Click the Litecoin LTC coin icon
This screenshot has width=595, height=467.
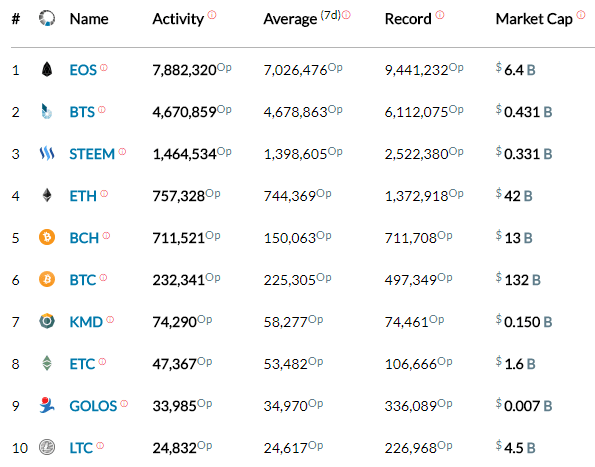point(47,447)
